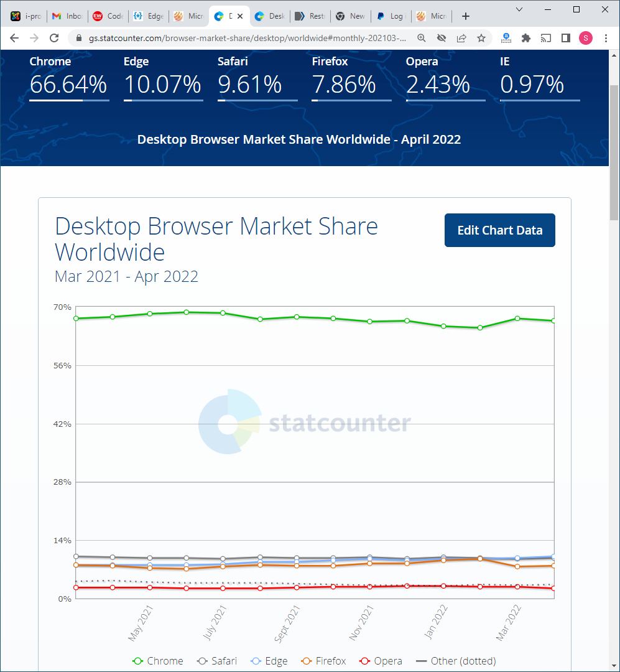
Task: Switch to the PayPal Log in tab
Action: [x=391, y=16]
